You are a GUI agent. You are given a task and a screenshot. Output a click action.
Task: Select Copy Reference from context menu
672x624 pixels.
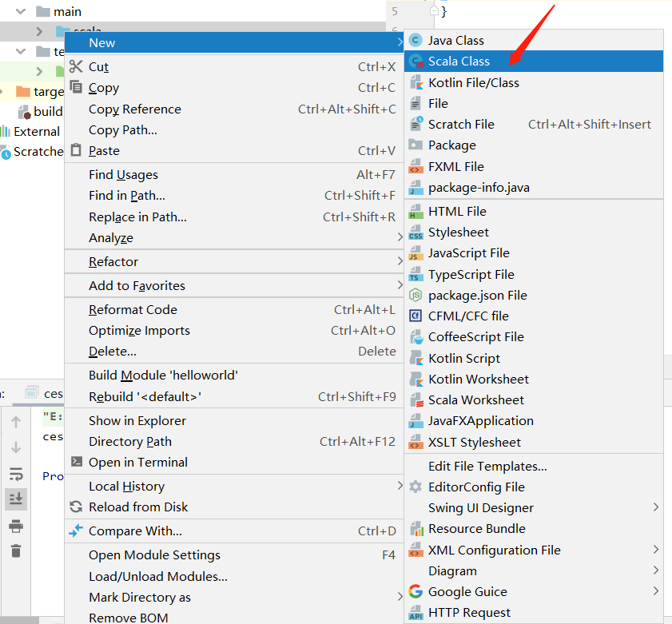[x=234, y=109]
